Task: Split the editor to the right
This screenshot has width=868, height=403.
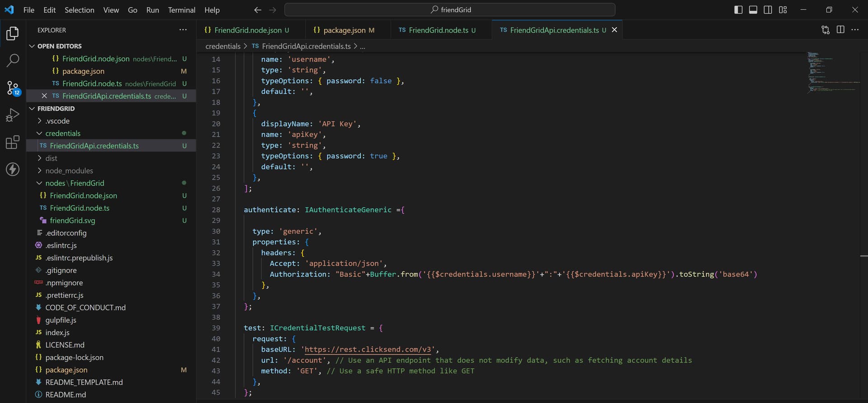Action: [x=840, y=30]
